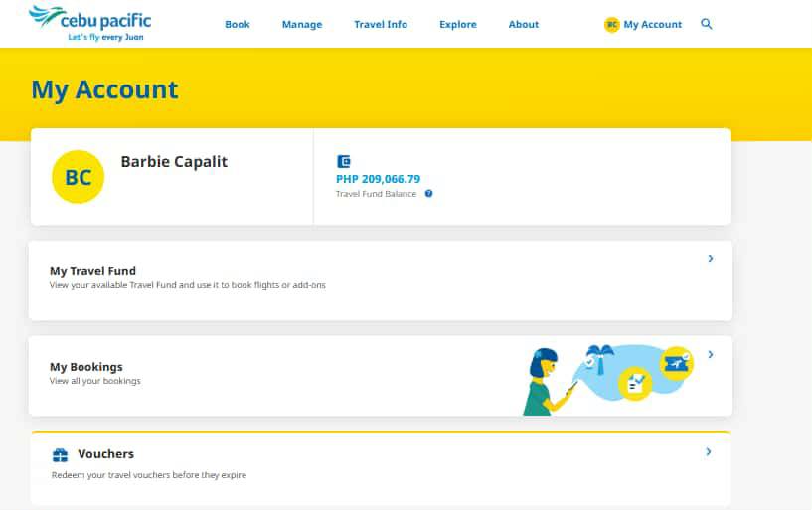This screenshot has height=510, width=812.
Task: Open Travel Fund Balance help icon
Action: [428, 194]
